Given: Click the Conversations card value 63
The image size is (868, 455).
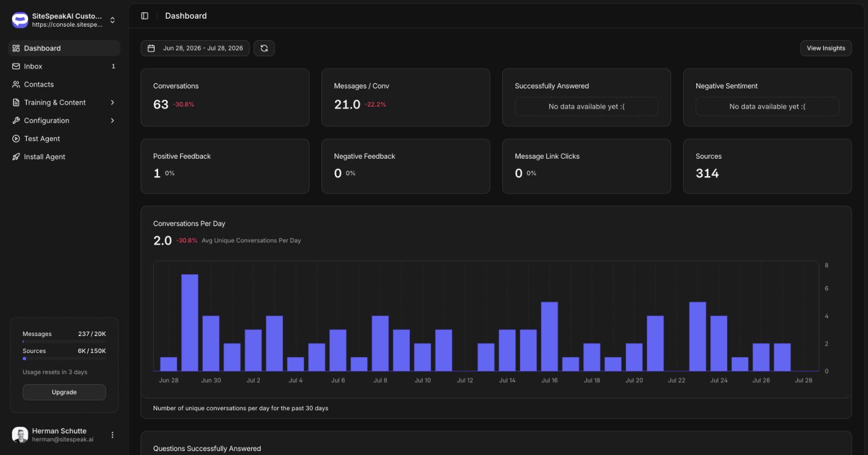Looking at the screenshot, I should click(160, 104).
